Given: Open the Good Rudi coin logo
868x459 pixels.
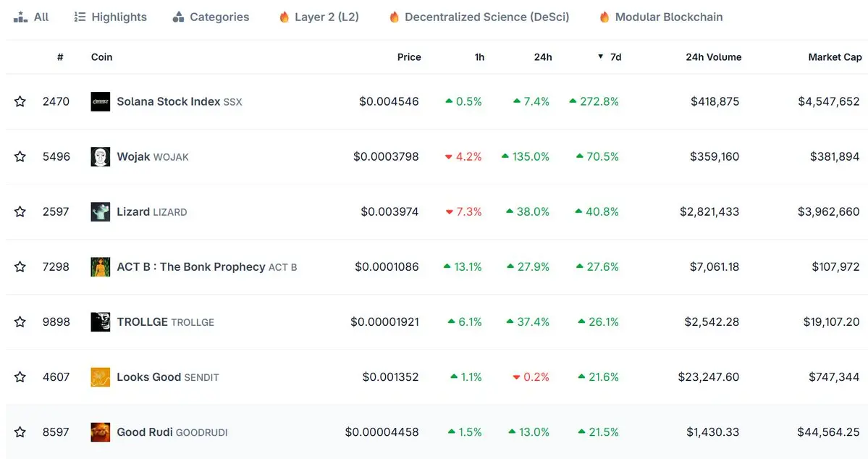Looking at the screenshot, I should [100, 432].
